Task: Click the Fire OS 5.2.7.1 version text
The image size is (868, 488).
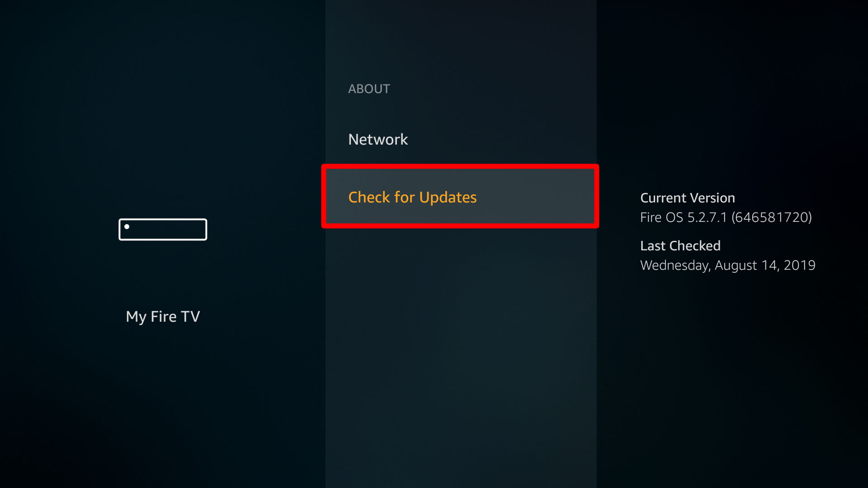Action: 684,217
